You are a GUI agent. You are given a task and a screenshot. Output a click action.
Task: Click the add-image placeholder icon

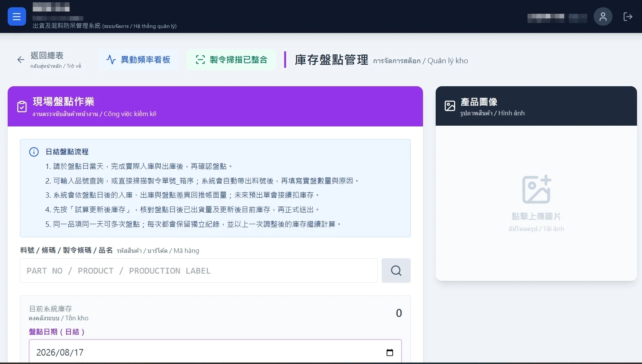click(x=537, y=189)
